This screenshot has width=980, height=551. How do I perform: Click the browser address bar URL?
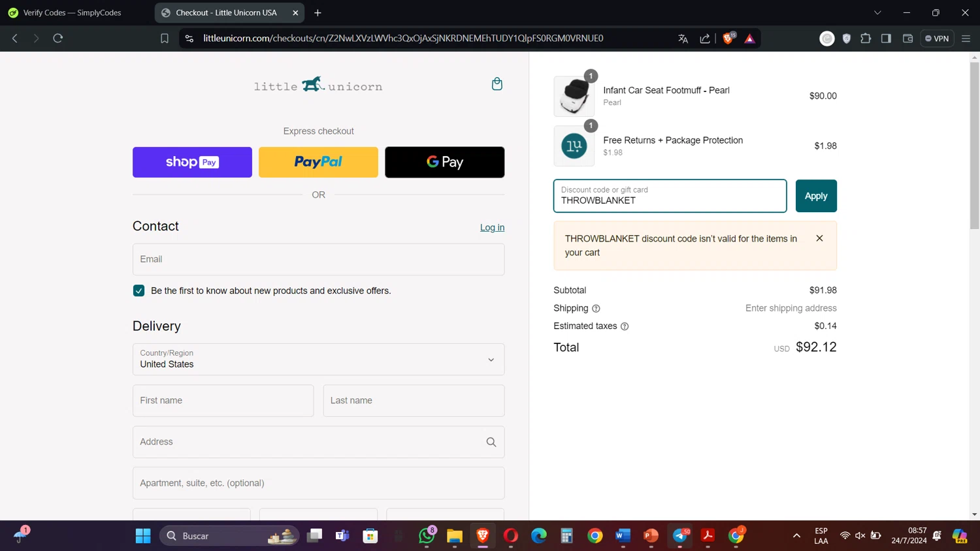click(x=403, y=39)
